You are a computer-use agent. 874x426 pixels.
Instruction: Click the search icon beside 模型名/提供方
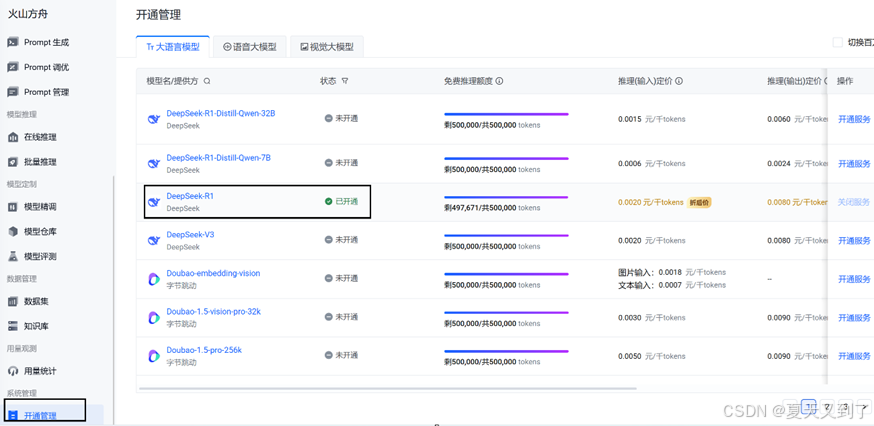[x=207, y=81]
